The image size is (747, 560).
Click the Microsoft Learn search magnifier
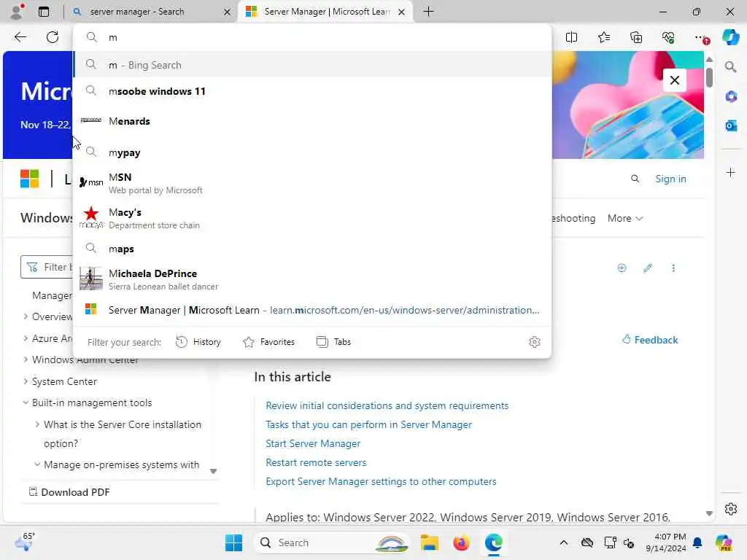(x=635, y=179)
